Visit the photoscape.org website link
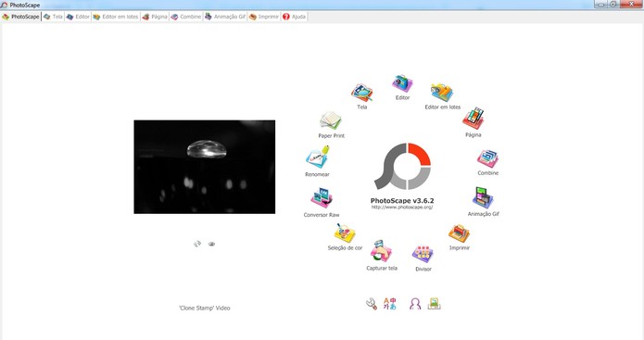The height and width of the screenshot is (340, 644). click(402, 207)
